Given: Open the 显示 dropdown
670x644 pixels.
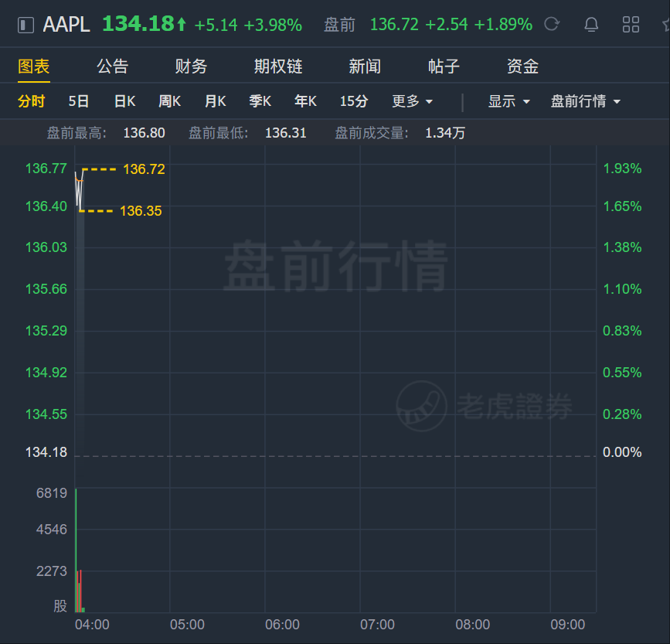Looking at the screenshot, I should (x=509, y=101).
